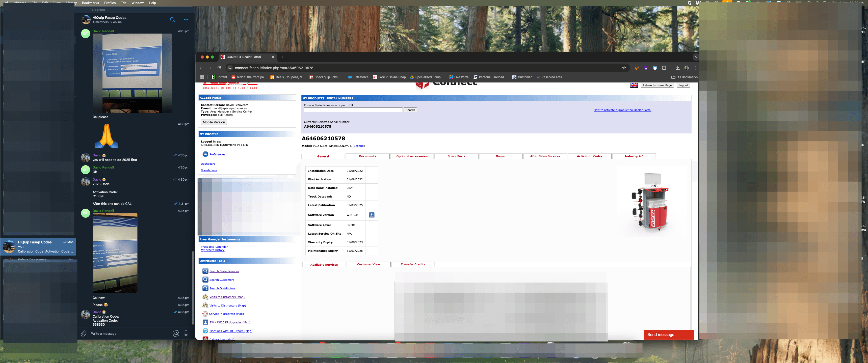Switch to the Customer View tab

pyautogui.click(x=368, y=264)
